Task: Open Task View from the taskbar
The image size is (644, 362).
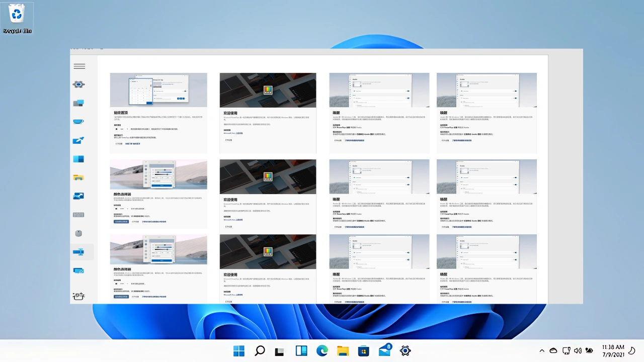Action: (x=280, y=351)
